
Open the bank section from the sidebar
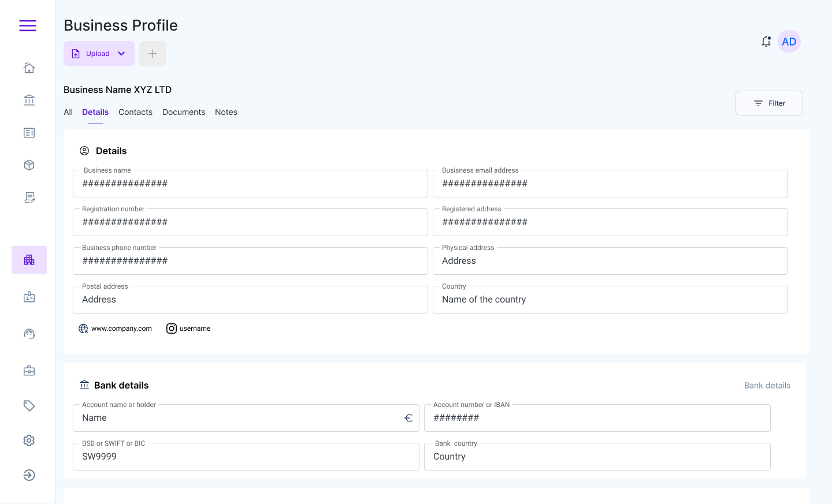click(x=29, y=100)
